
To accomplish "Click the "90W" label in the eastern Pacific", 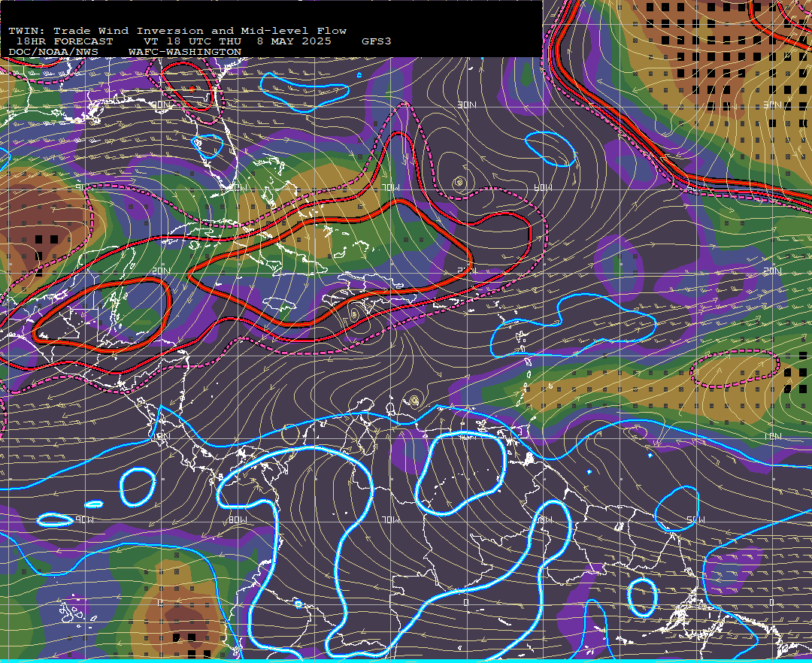I will click(x=84, y=519).
